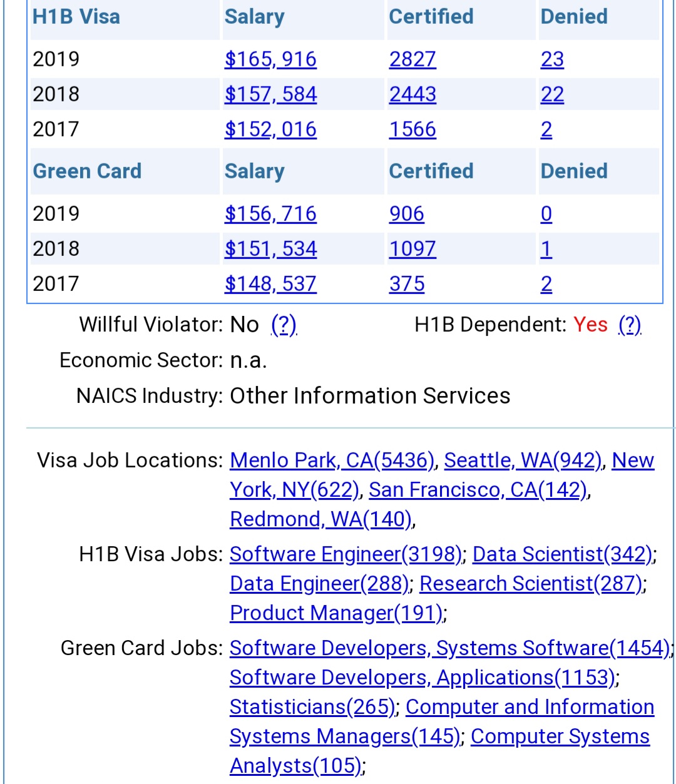This screenshot has width=676, height=784.
Task: Open Software Engineer(3198) H1B jobs
Action: tap(346, 554)
